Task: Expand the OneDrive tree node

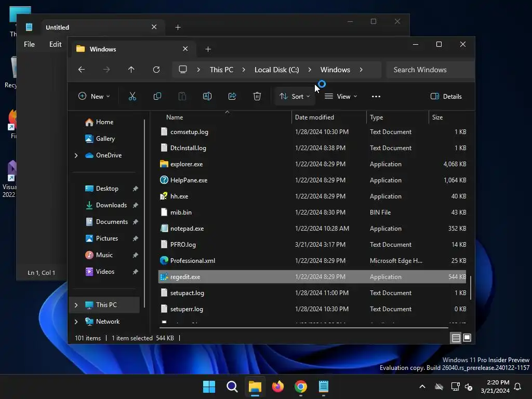Action: [76, 155]
